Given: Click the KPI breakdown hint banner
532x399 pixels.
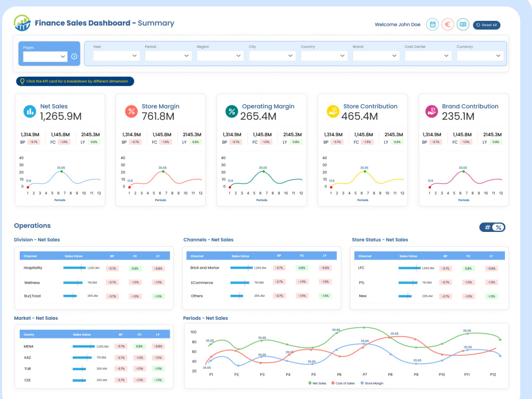Looking at the screenshot, I should [x=75, y=81].
